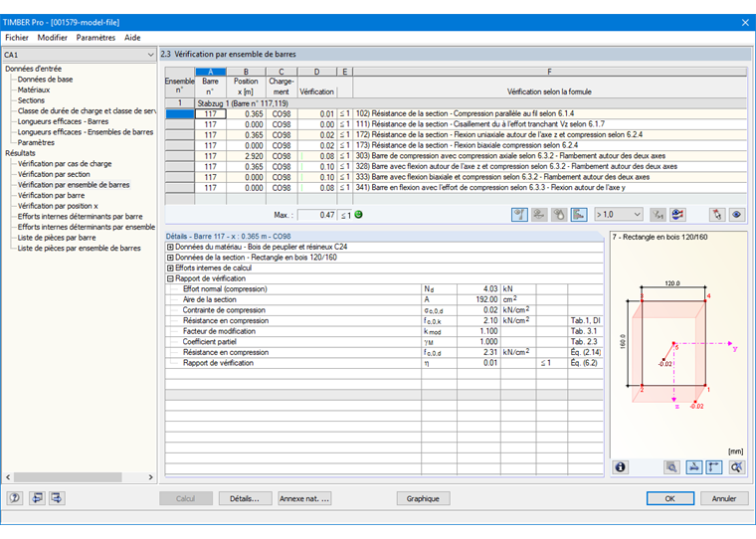
Task: Select Longueurs efficaces - Barres item
Action: (63, 121)
